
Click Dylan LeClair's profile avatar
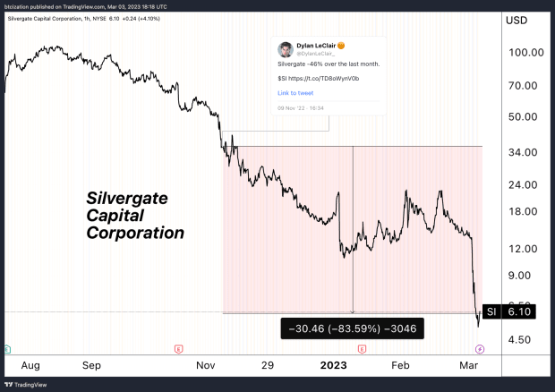285,49
